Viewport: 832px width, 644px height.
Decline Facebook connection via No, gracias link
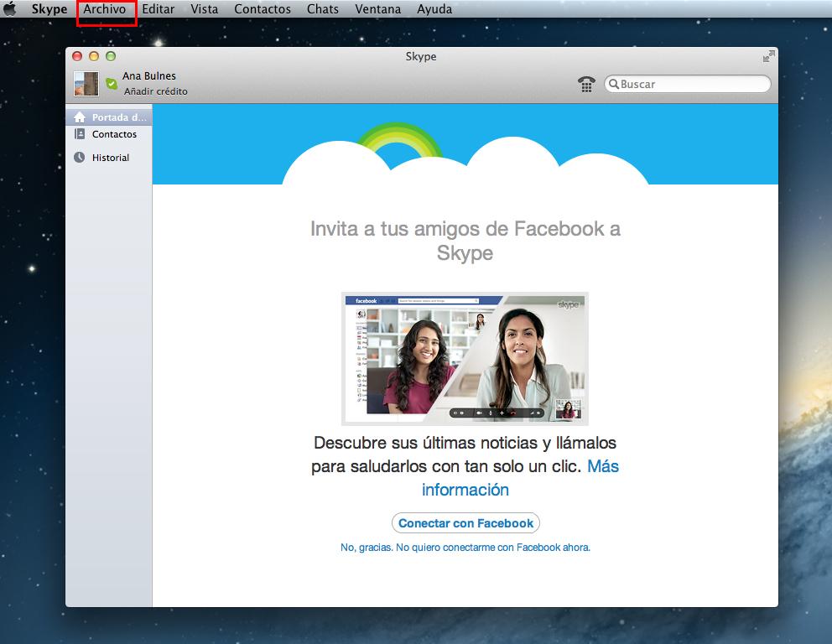[465, 548]
